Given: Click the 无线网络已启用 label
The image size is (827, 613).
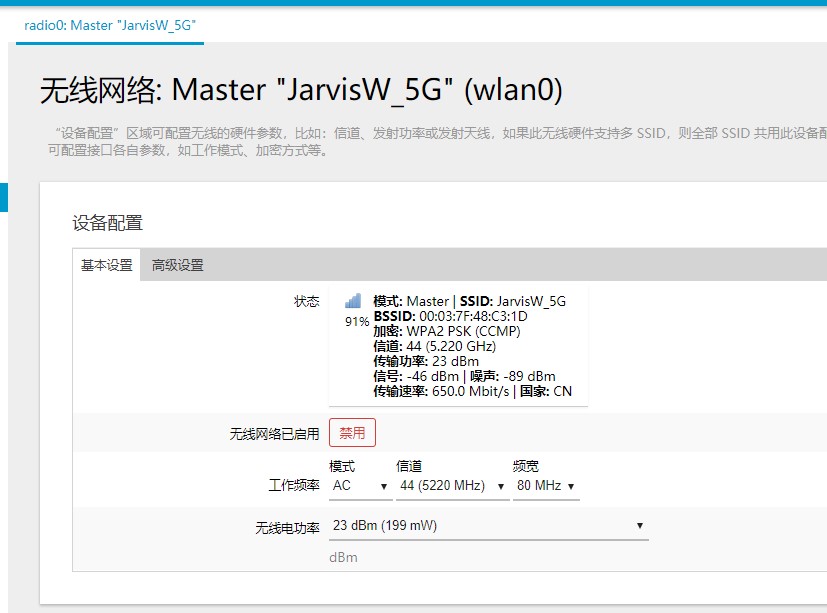Looking at the screenshot, I should pos(274,434).
